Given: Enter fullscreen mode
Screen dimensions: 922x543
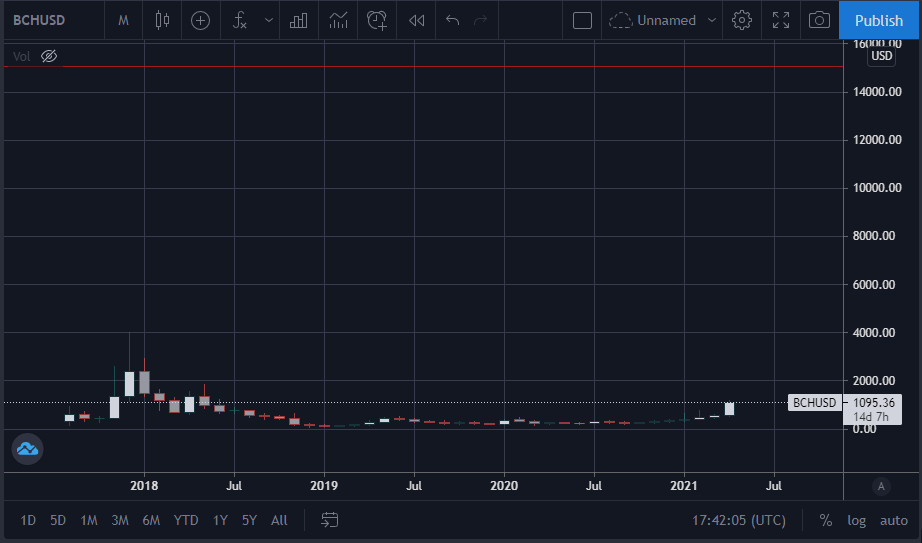Looking at the screenshot, I should coord(781,21).
